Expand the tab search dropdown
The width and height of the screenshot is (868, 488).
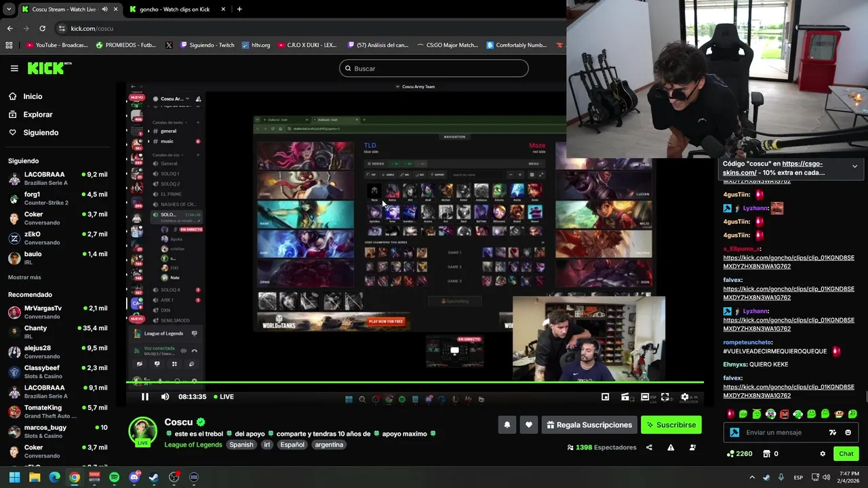(x=8, y=9)
